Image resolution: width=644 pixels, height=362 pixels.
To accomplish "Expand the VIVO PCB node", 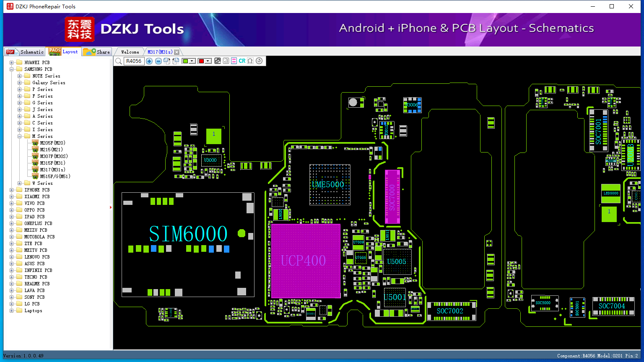I will pos(12,203).
